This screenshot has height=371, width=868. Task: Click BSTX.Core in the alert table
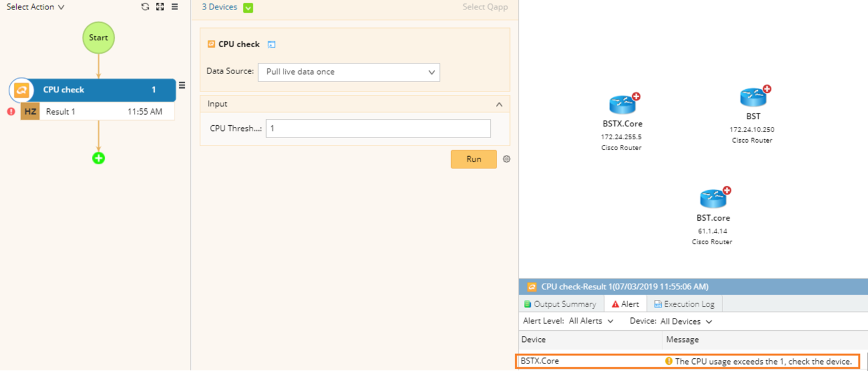pos(540,361)
